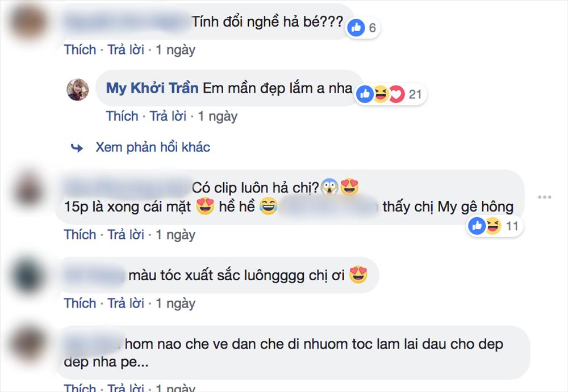Click the reaction count 6 badge on the top comment
The image size is (568, 392).
pos(373,27)
